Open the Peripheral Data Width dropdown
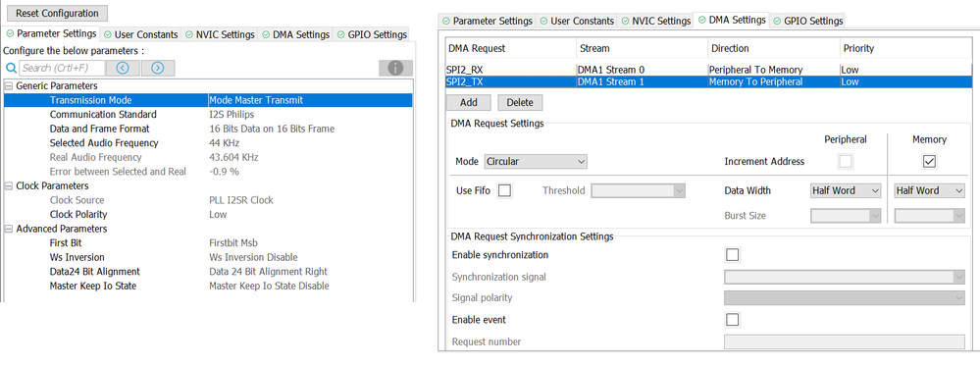This screenshot has height=366, width=980. click(x=846, y=190)
